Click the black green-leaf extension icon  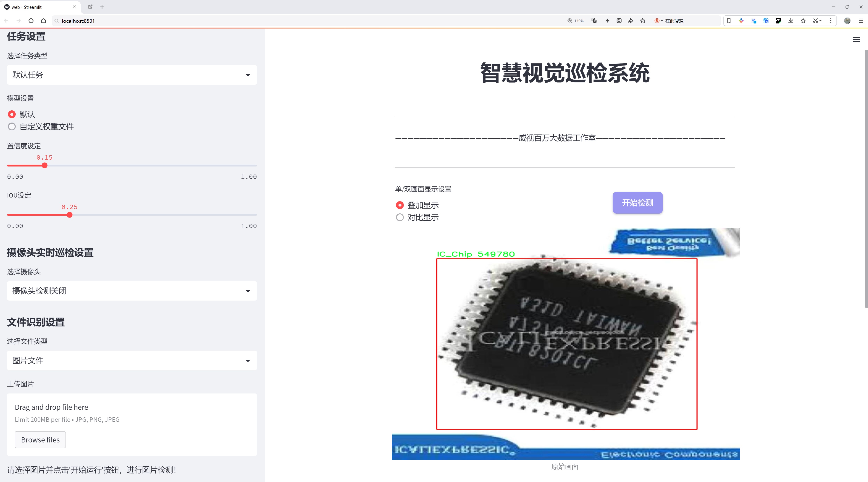point(778,20)
